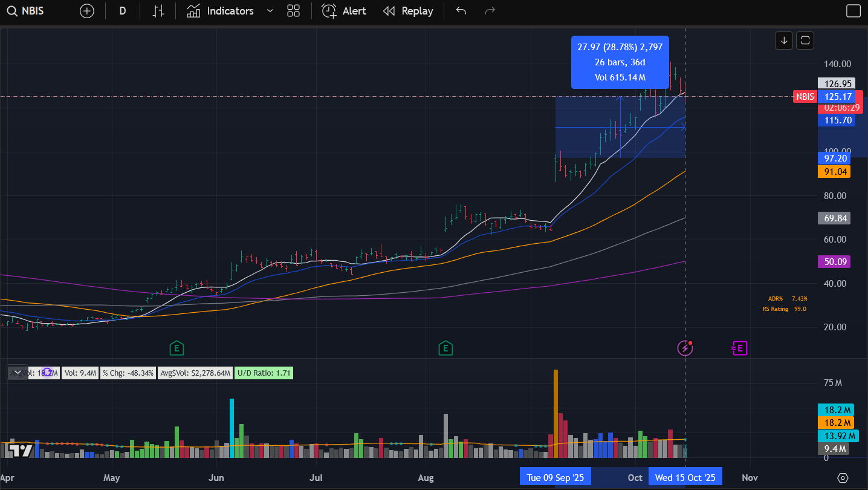Start bar Replay mode

[409, 11]
